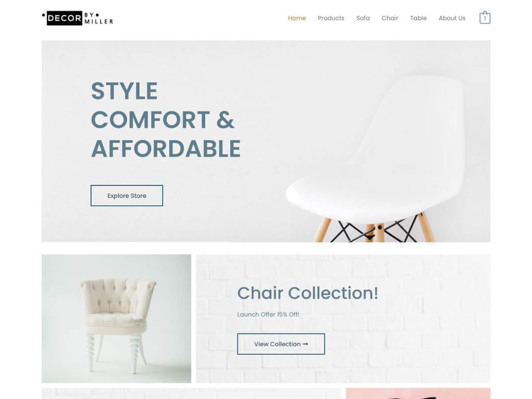532x399 pixels.
Task: Click the Launch Offer 15% Off text
Action: pyautogui.click(x=268, y=314)
